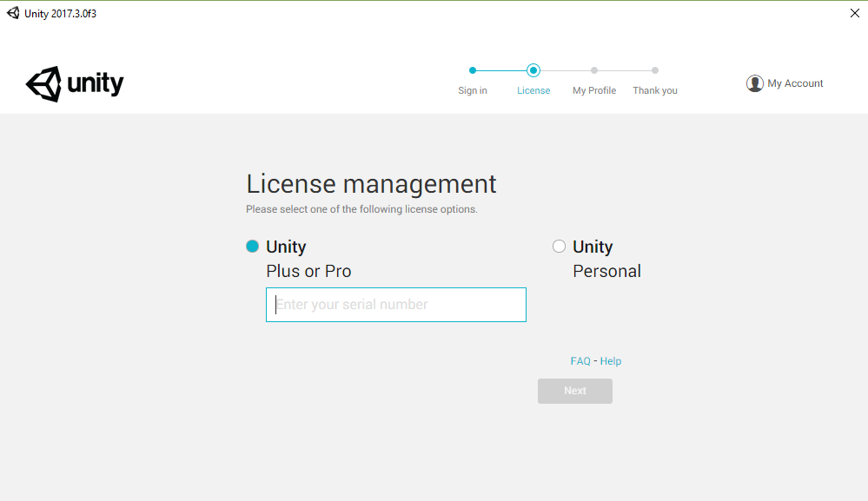
Task: Open the My Account profile icon
Action: click(x=754, y=83)
